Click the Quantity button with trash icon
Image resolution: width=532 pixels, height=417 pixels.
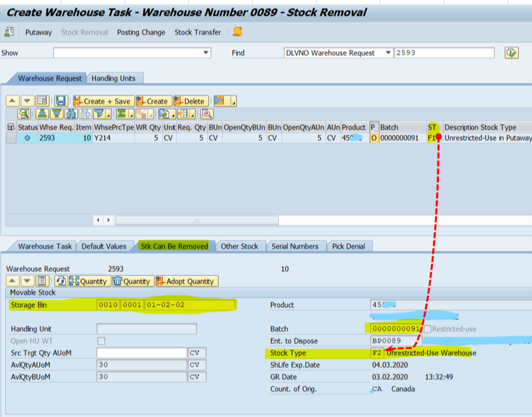(x=132, y=281)
